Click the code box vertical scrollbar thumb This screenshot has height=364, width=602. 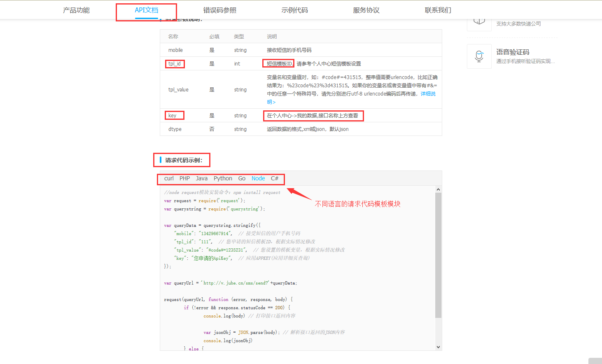438,255
